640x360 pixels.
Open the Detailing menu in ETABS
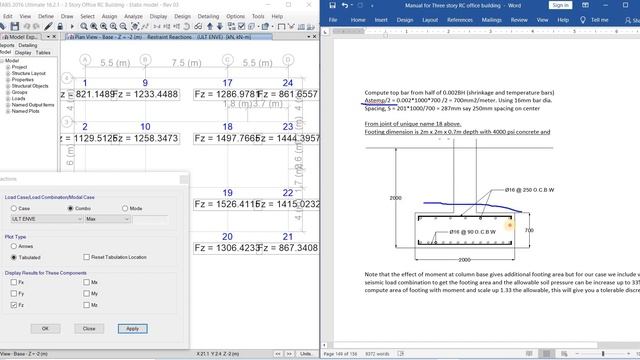coord(208,16)
